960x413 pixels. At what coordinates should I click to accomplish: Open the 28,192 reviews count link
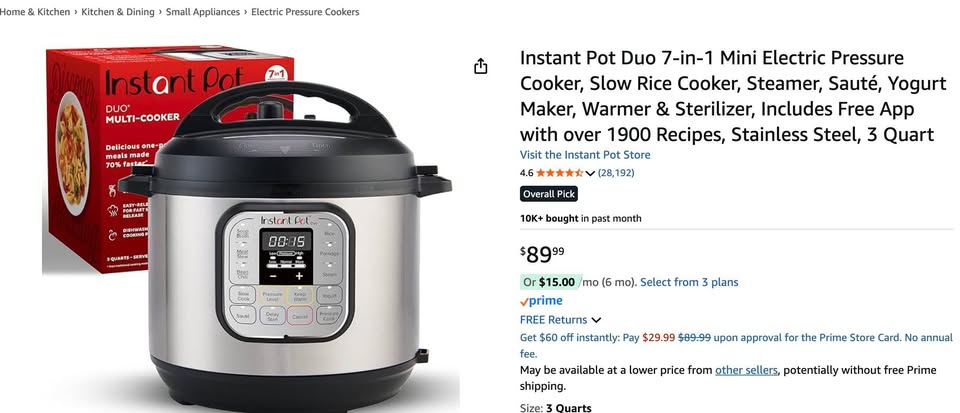tap(616, 173)
